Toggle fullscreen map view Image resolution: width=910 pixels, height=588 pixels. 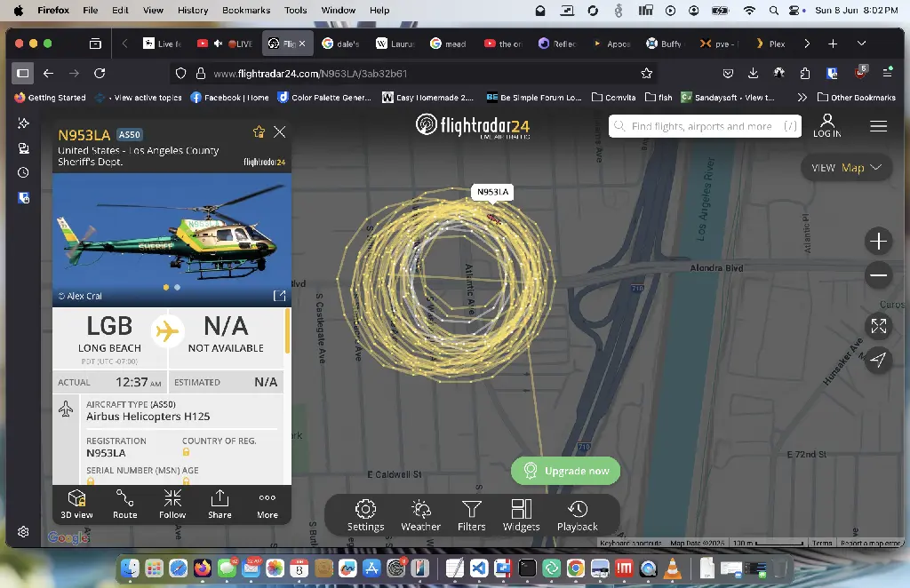[878, 326]
